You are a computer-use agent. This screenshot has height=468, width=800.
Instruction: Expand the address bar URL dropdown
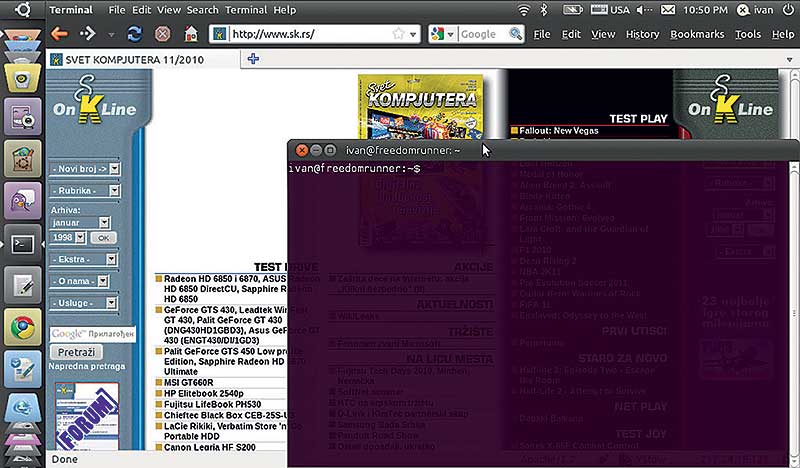(413, 35)
